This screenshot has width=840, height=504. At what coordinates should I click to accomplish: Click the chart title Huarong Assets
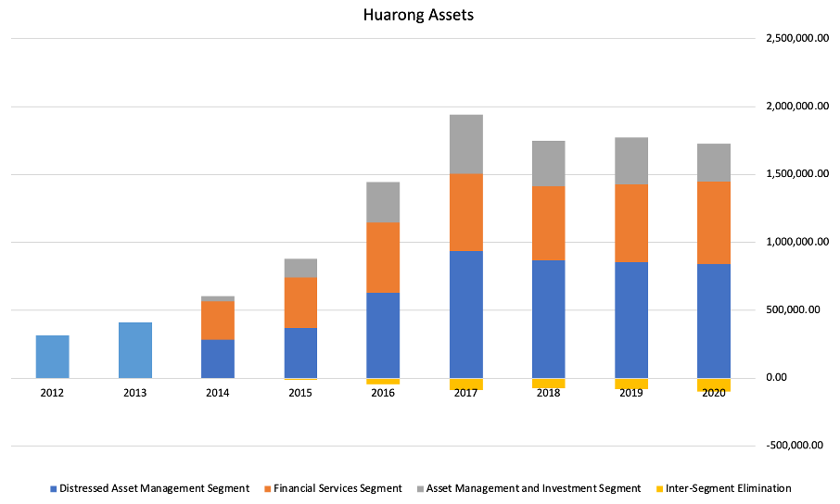pos(418,15)
